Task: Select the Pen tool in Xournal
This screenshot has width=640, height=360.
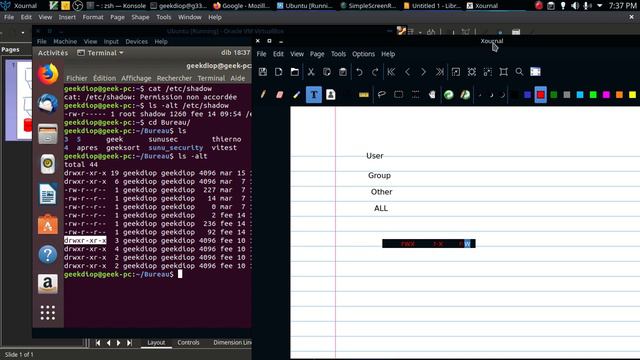Action: click(263, 95)
